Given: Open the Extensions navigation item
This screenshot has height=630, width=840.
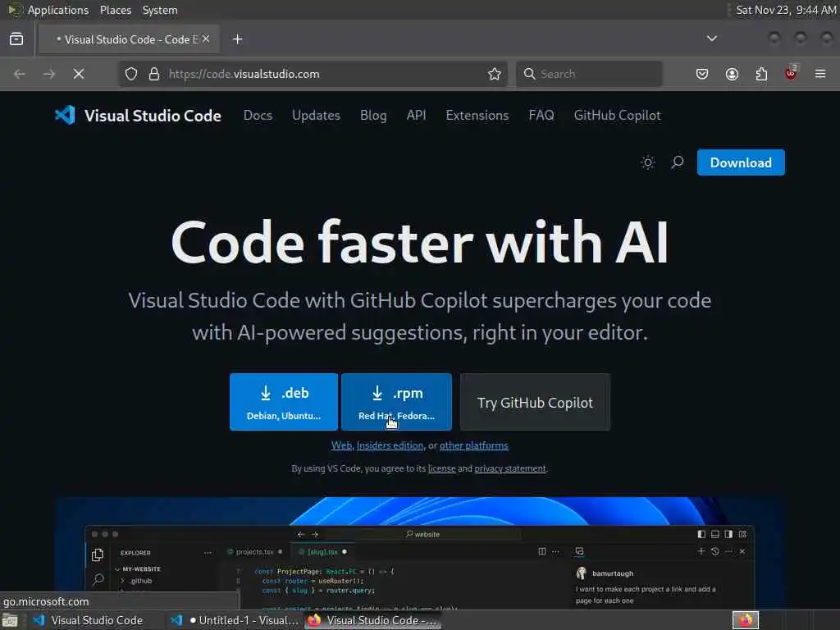Looking at the screenshot, I should pyautogui.click(x=477, y=115).
